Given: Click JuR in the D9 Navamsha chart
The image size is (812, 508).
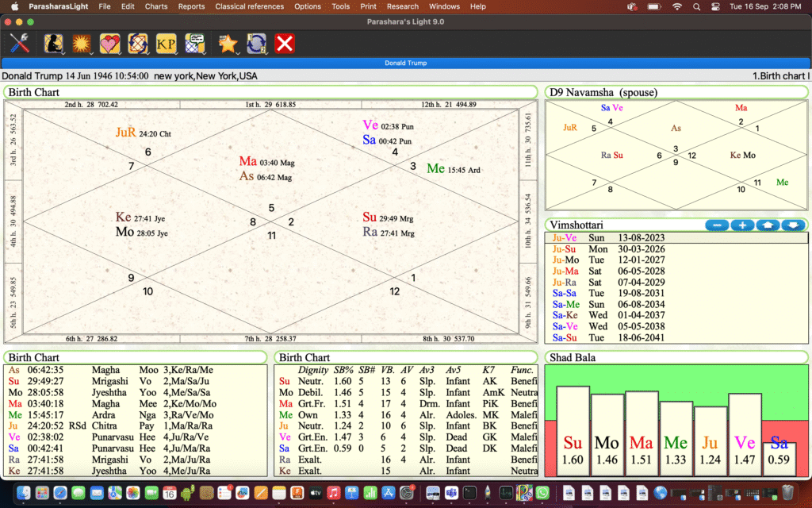Looking at the screenshot, I should pos(569,128).
